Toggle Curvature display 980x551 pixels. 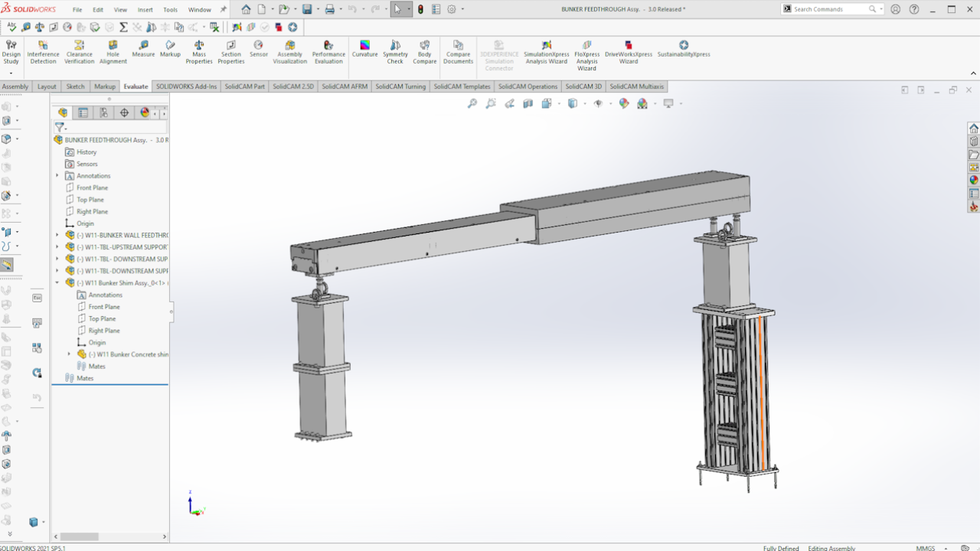[365, 49]
